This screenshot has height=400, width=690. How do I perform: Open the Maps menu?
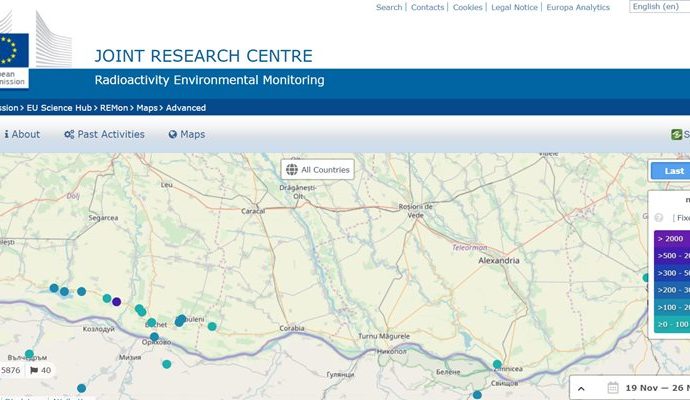pos(187,135)
